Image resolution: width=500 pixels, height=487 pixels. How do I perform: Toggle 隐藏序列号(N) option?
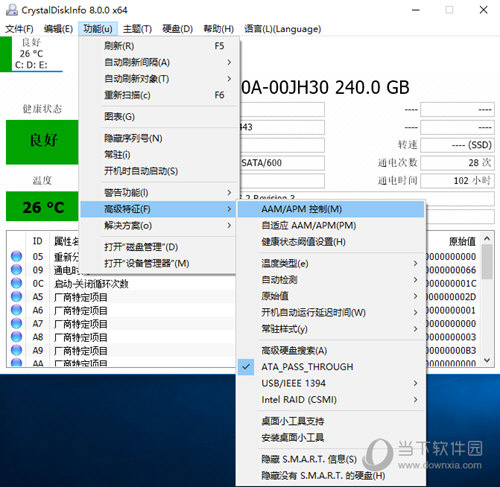159,138
